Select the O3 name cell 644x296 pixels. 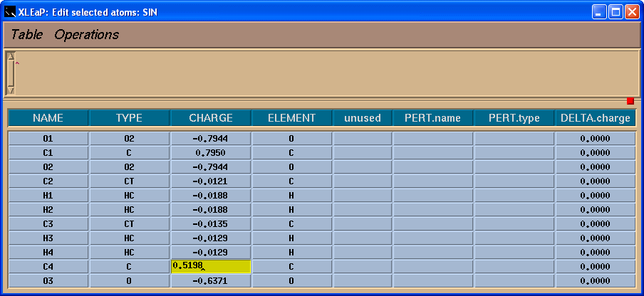[48, 281]
